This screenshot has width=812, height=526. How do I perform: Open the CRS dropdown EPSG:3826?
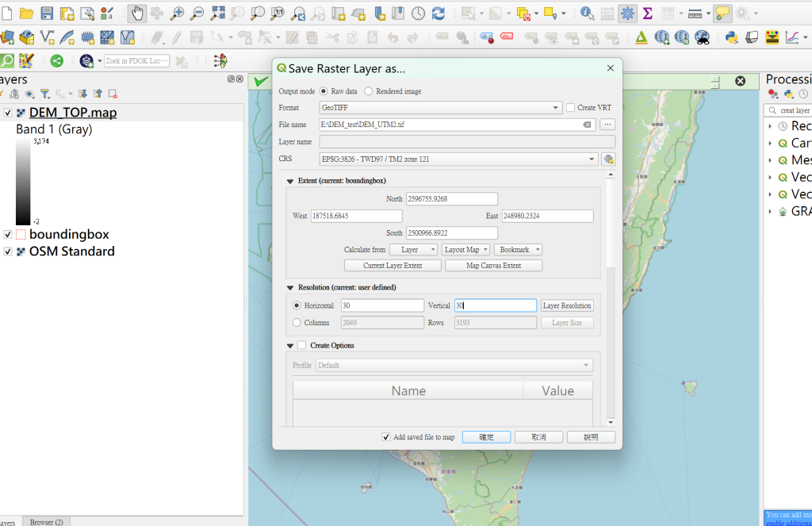tap(459, 159)
